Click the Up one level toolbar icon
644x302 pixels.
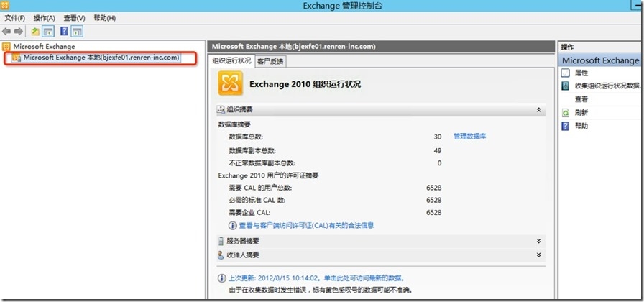tap(35, 32)
